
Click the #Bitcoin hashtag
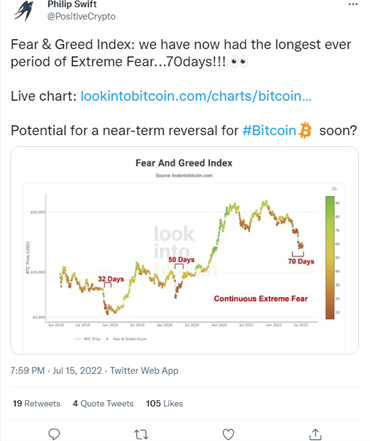tap(269, 130)
